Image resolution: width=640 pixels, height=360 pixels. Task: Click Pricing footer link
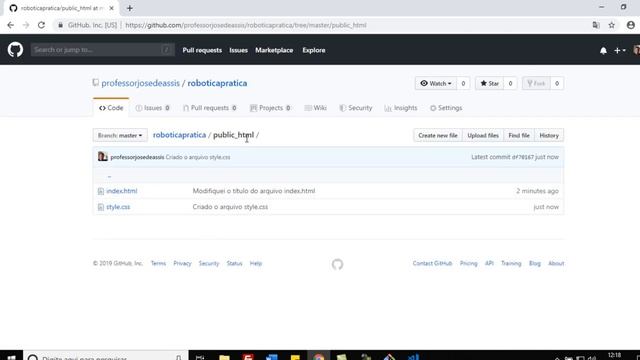point(469,264)
